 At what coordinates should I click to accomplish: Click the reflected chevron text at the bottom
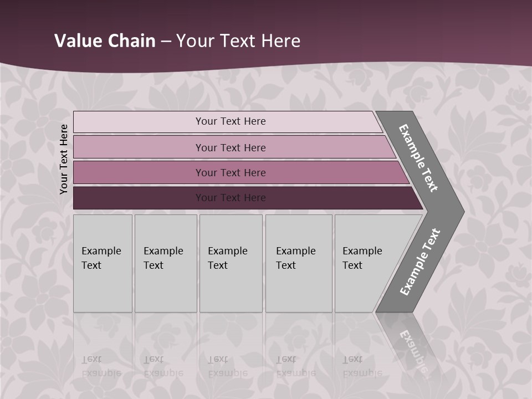(x=413, y=346)
